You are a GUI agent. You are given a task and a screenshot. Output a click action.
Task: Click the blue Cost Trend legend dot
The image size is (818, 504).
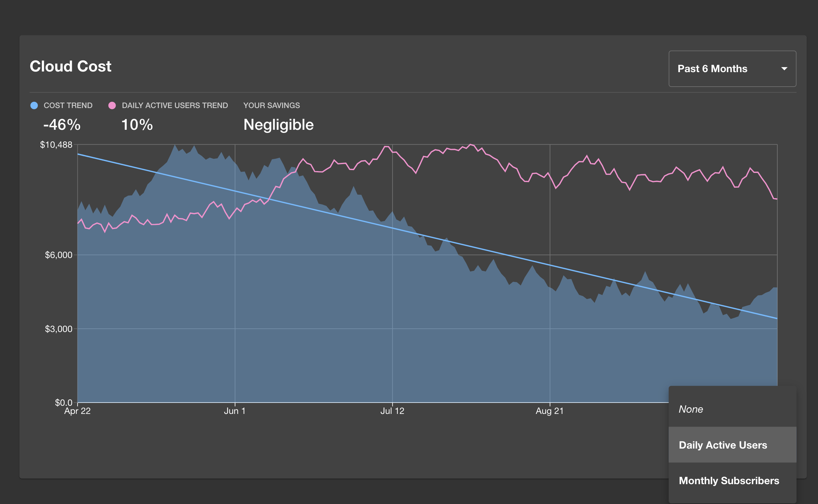(34, 106)
